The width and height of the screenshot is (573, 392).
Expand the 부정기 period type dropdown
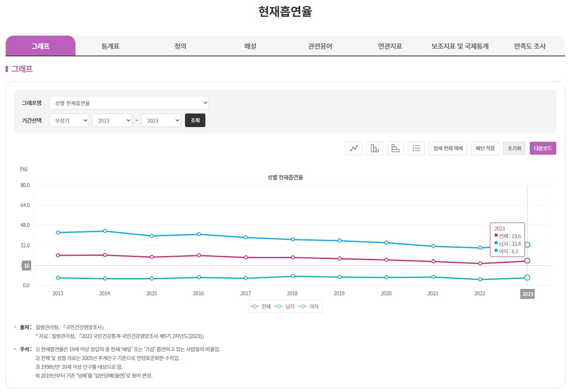69,120
